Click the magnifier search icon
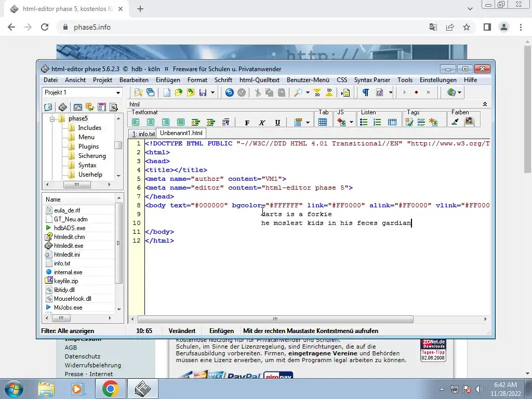The height and width of the screenshot is (399, 532). pyautogui.click(x=298, y=92)
